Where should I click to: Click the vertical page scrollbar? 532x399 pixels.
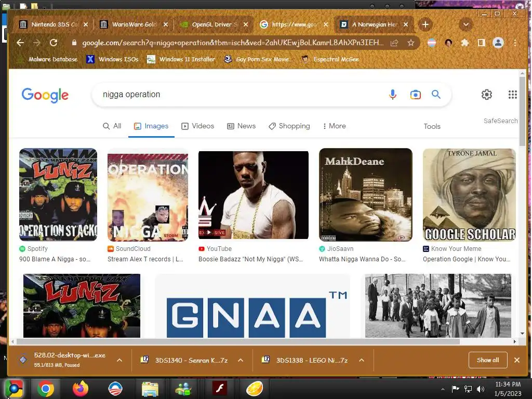[x=522, y=112]
